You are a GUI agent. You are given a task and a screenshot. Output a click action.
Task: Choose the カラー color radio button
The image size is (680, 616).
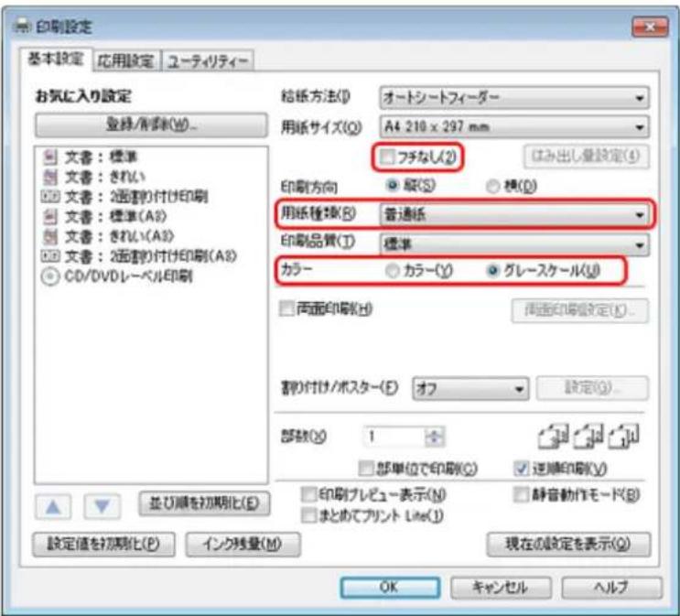392,271
